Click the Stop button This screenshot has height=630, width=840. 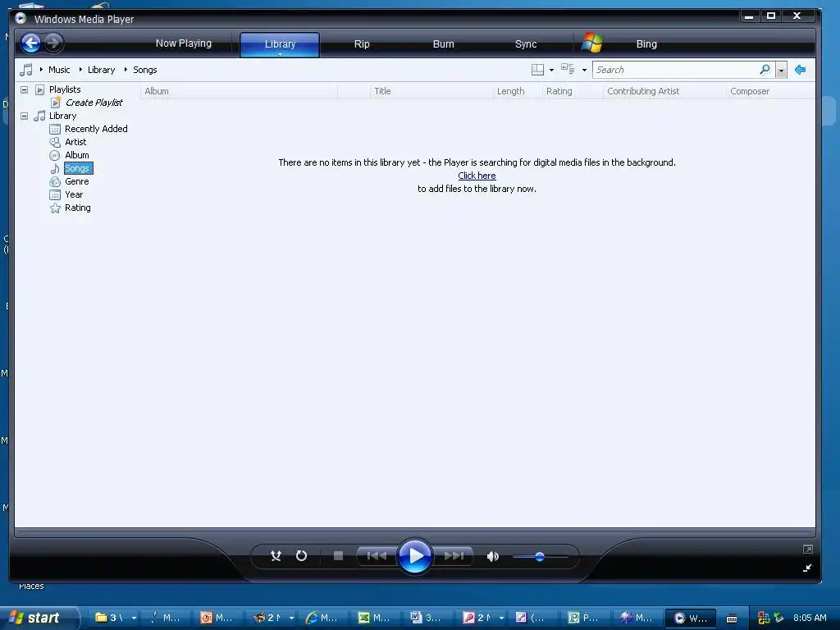pos(338,556)
